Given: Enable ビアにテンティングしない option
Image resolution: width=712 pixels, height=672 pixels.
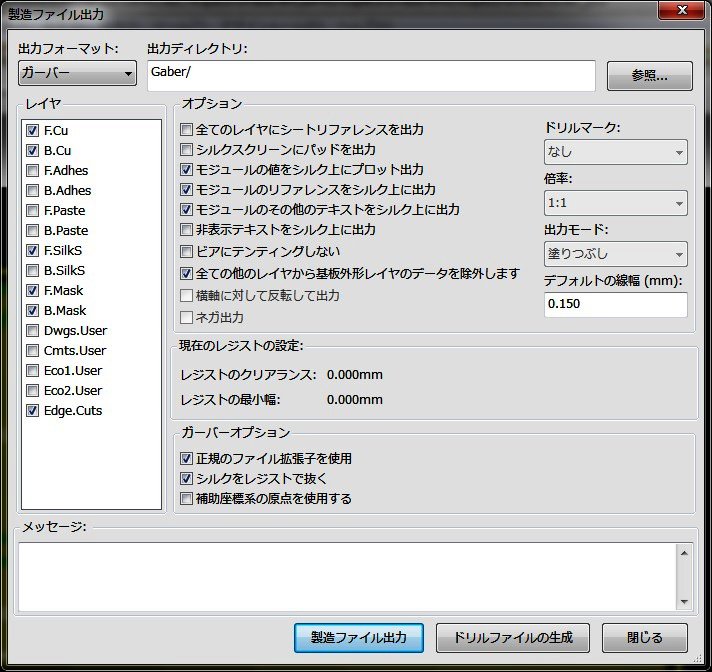Looking at the screenshot, I should 186,252.
